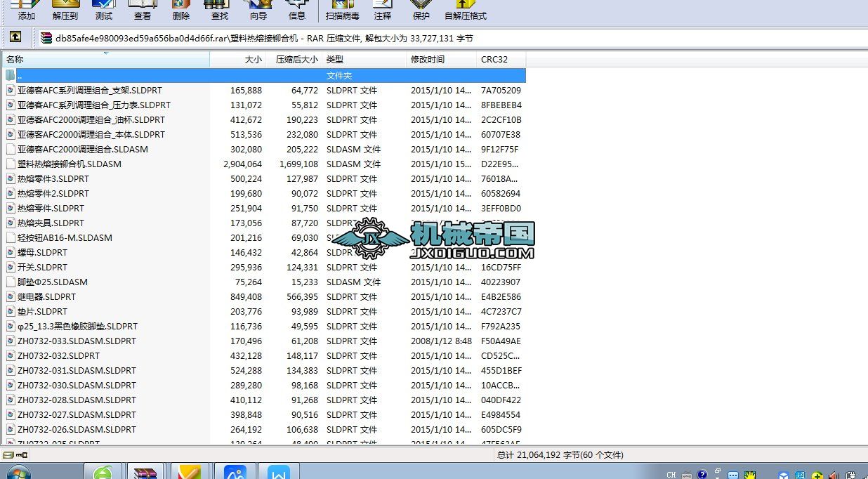
Task: Click the archive path address field
Action: tap(453, 38)
